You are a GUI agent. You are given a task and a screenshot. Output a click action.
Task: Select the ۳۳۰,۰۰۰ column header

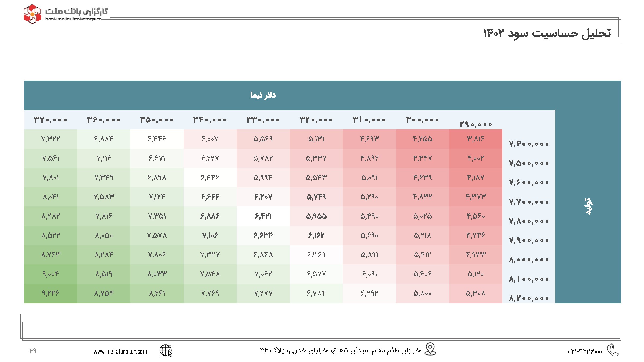pyautogui.click(x=263, y=120)
